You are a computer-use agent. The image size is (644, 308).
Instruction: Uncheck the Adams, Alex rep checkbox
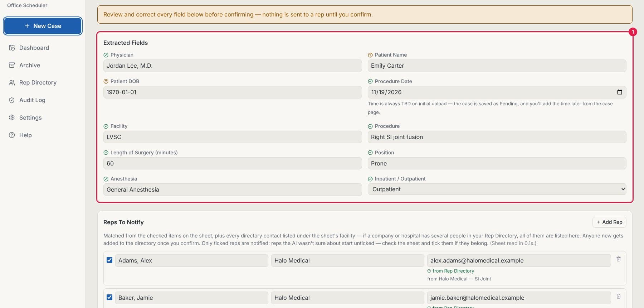click(x=109, y=260)
